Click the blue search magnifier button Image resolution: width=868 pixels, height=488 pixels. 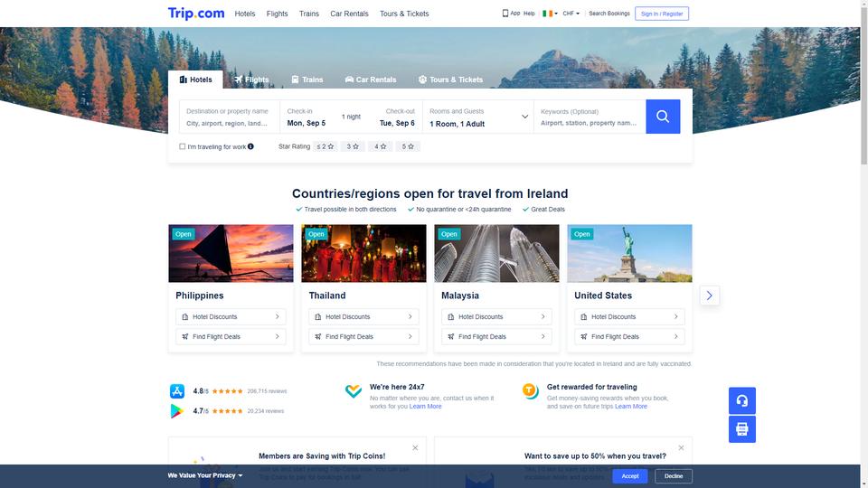pos(663,117)
